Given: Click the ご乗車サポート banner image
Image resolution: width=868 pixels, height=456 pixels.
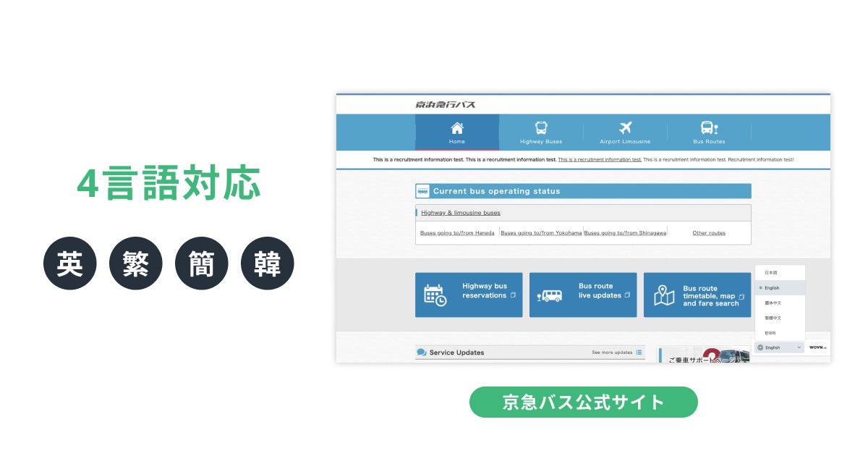Looking at the screenshot, I should [x=703, y=355].
